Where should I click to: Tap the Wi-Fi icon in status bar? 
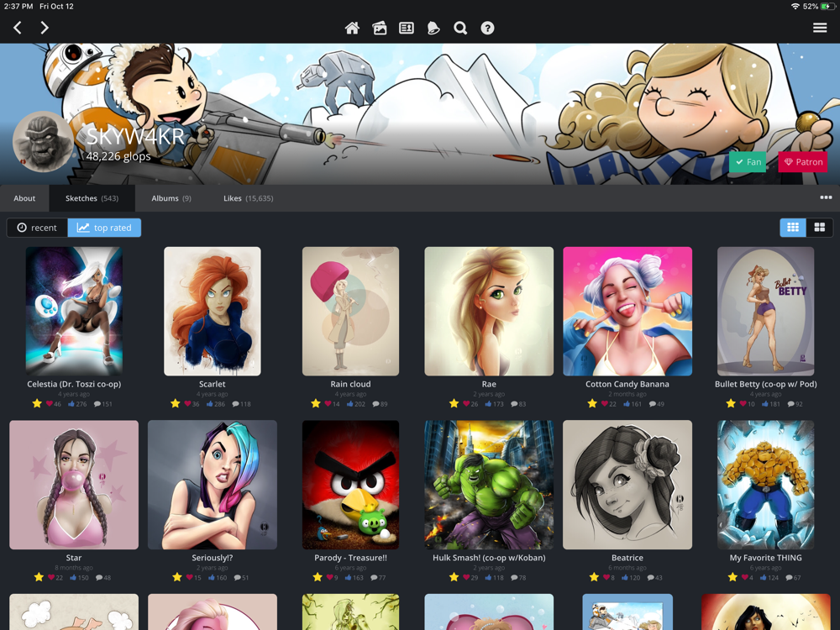(795, 7)
